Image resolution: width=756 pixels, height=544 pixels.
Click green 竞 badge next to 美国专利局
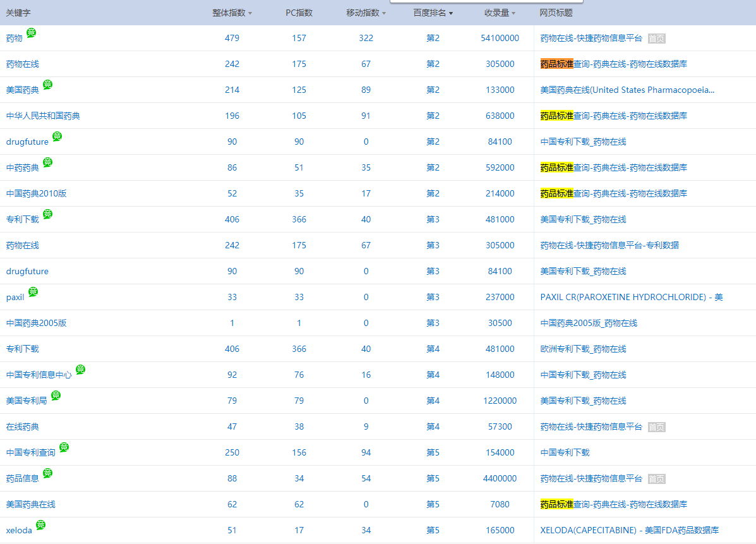point(56,396)
